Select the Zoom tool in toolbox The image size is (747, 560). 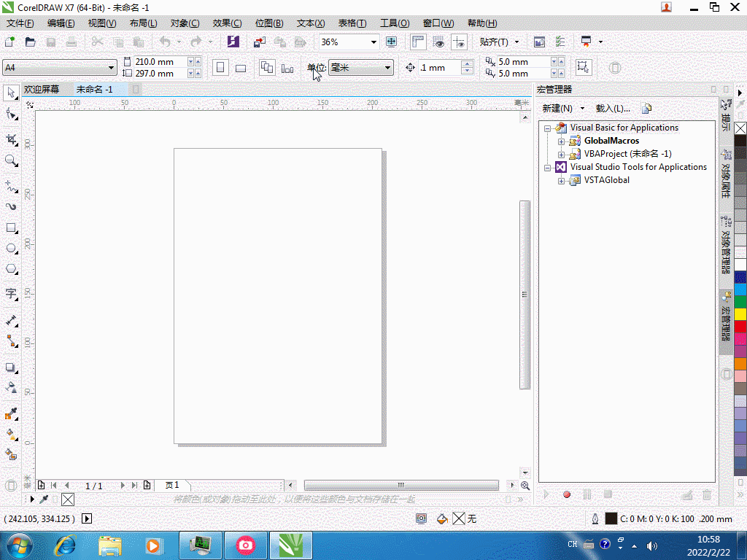11,160
